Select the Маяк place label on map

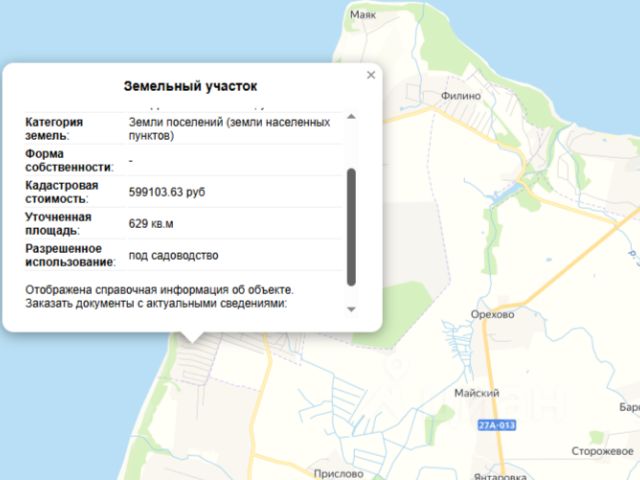tap(362, 15)
